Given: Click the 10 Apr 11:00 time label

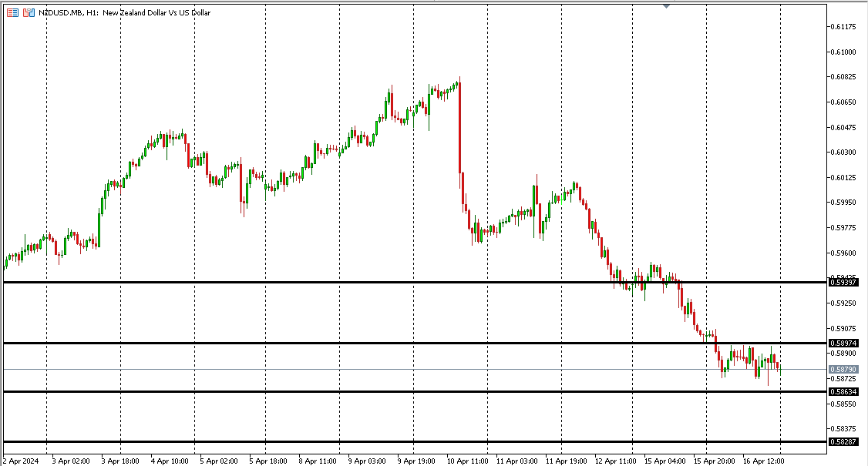Looking at the screenshot, I should (x=467, y=461).
